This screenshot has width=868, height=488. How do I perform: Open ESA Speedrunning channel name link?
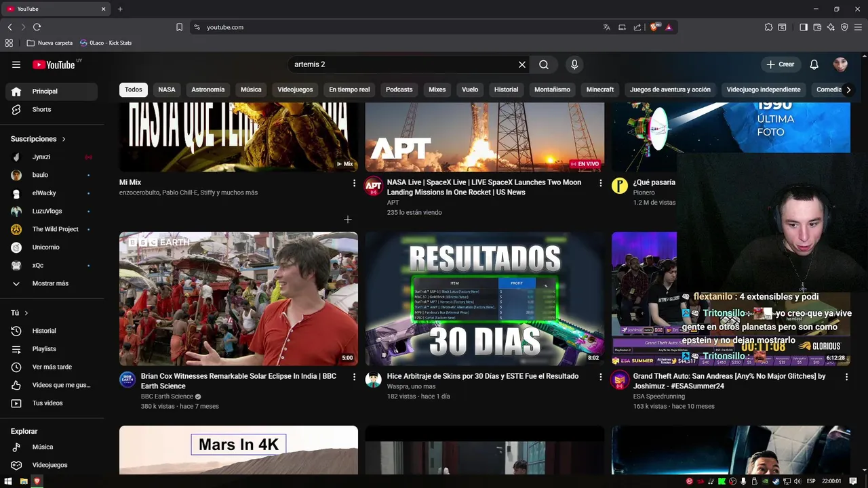coord(659,396)
